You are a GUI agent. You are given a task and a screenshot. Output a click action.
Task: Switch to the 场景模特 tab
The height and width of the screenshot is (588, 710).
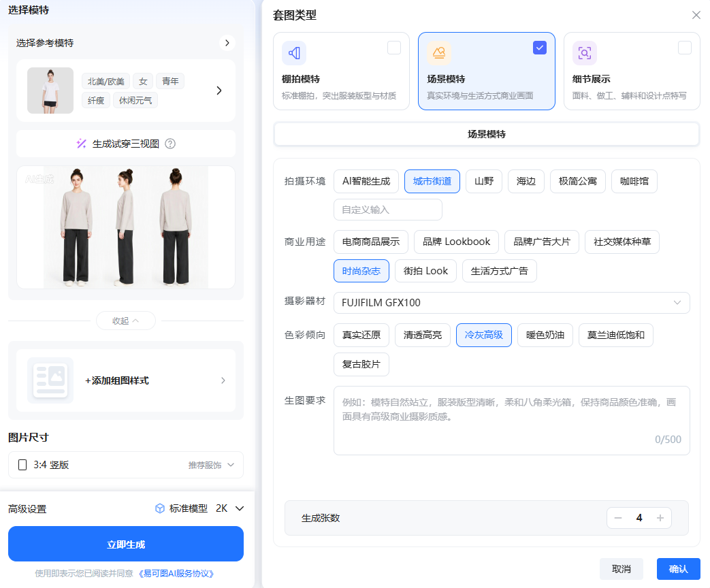[486, 134]
